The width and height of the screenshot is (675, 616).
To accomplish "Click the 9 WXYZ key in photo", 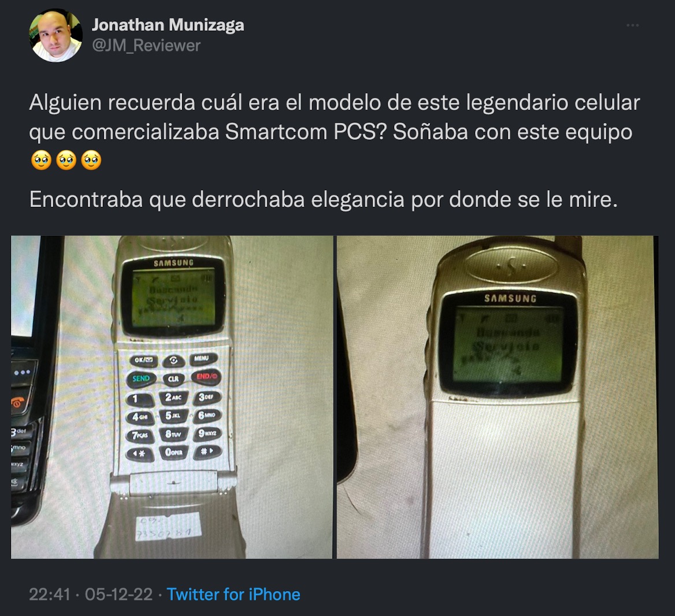I will tap(207, 433).
